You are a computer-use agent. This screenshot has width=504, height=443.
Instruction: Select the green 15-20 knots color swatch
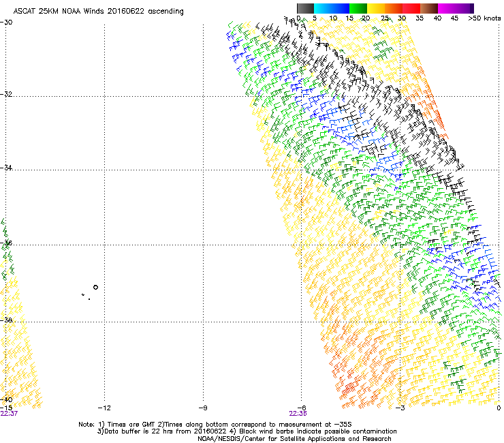coord(358,8)
